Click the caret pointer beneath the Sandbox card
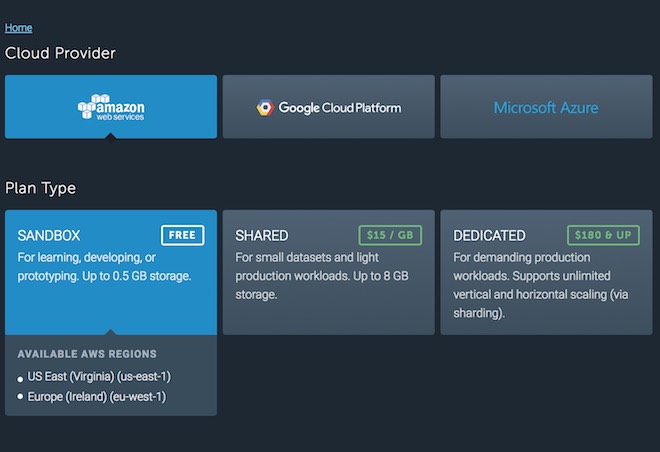The width and height of the screenshot is (660, 452). coord(111,332)
